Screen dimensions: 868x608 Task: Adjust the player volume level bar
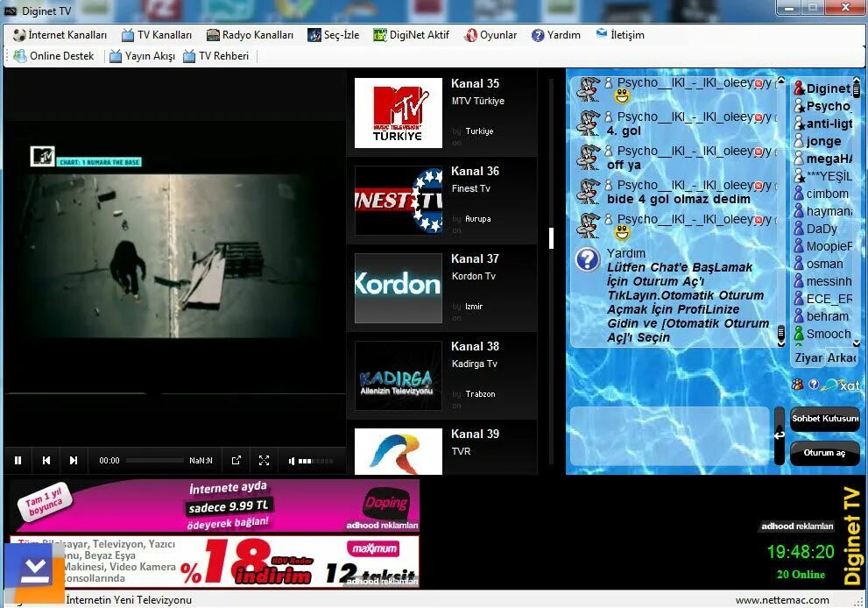tap(315, 461)
